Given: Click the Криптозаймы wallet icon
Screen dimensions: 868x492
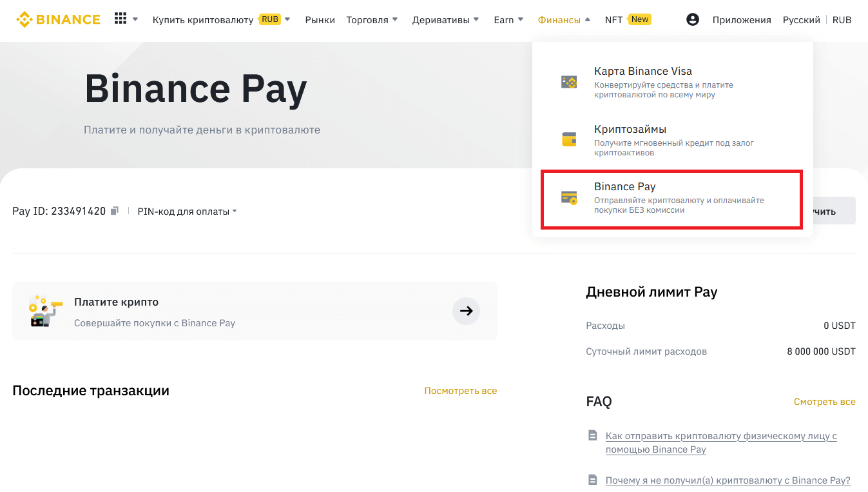Looking at the screenshot, I should (x=569, y=139).
